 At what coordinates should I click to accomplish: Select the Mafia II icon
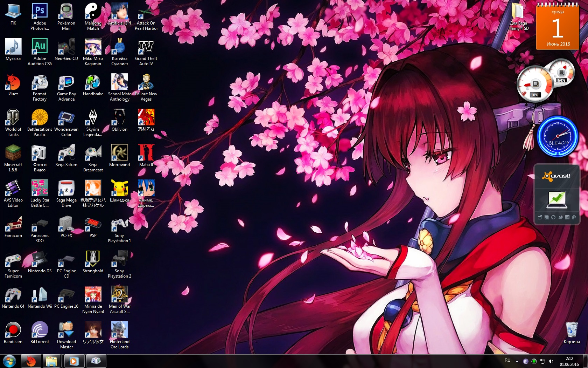point(146,156)
